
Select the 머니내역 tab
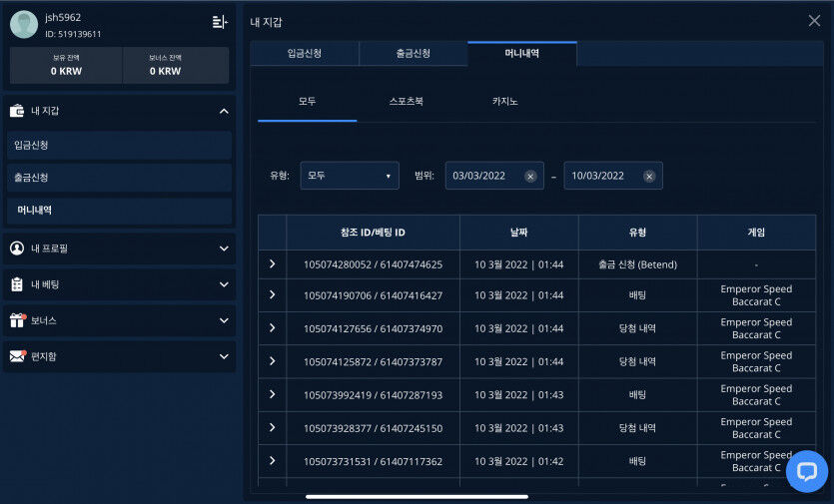pos(522,54)
